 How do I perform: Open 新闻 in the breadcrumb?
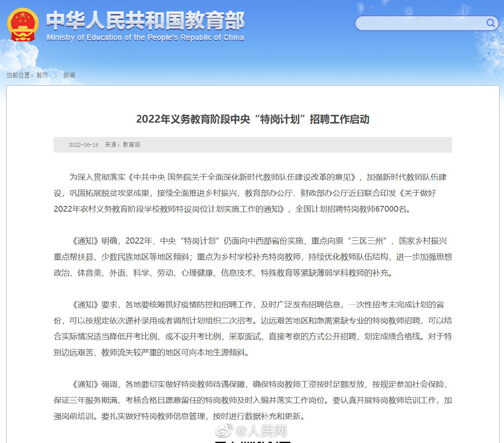point(69,75)
